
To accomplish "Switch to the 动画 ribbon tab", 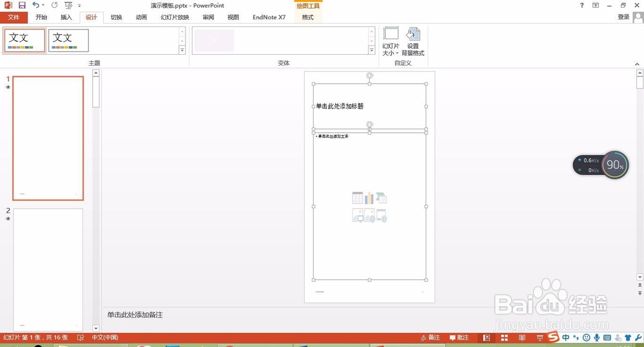I will point(141,17).
